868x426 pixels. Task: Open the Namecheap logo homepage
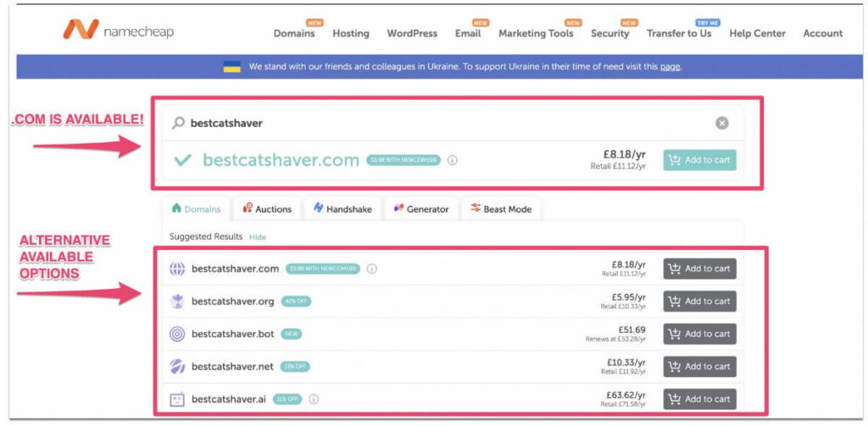click(119, 30)
